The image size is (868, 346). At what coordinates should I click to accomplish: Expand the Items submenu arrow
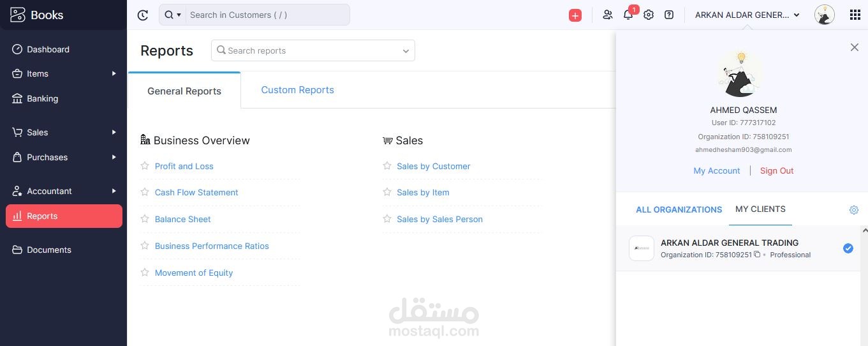click(114, 73)
